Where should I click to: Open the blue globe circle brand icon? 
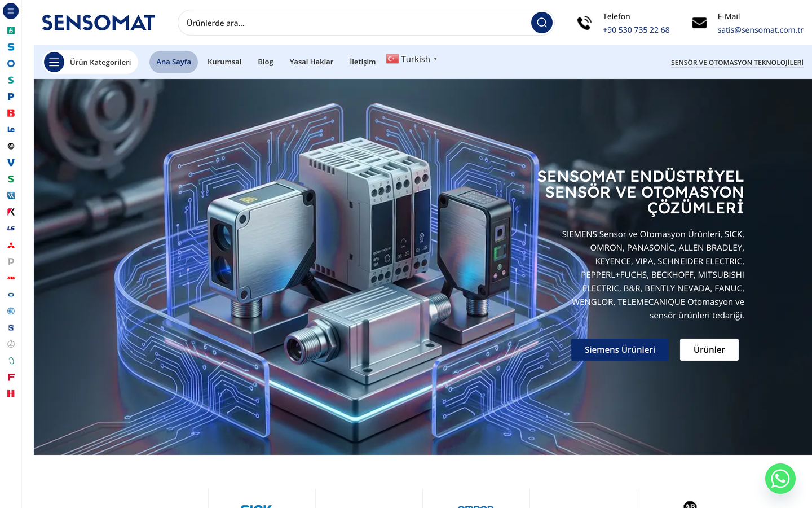pos(11,311)
